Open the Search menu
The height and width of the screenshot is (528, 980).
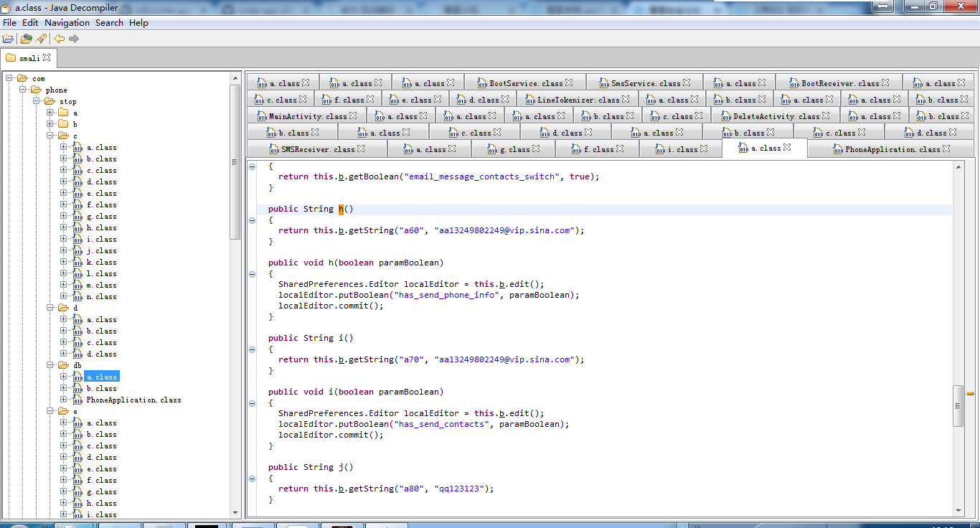coord(110,23)
